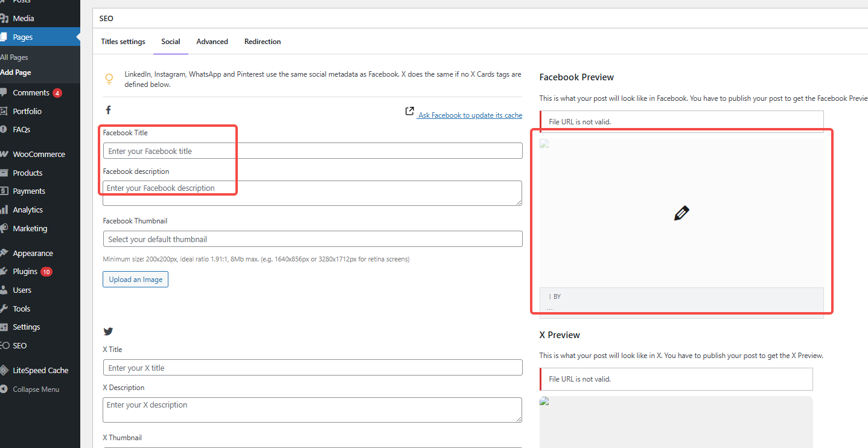
Task: Focus the X Title input field
Action: 312,368
